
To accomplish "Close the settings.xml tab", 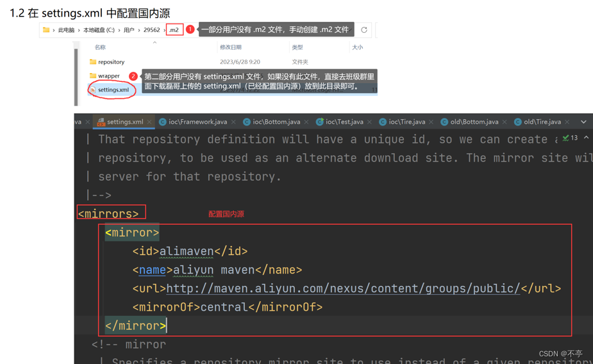I will click(x=149, y=122).
